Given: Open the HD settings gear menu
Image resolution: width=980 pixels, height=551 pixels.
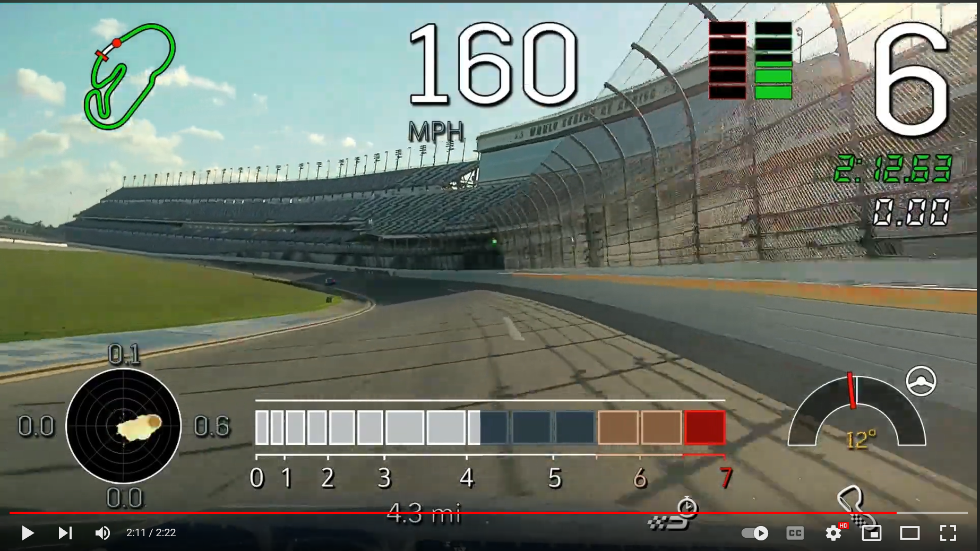Looking at the screenshot, I should (x=833, y=533).
